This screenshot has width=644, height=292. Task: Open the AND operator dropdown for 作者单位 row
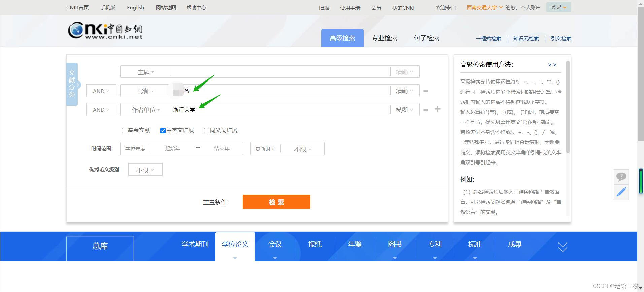pos(101,110)
